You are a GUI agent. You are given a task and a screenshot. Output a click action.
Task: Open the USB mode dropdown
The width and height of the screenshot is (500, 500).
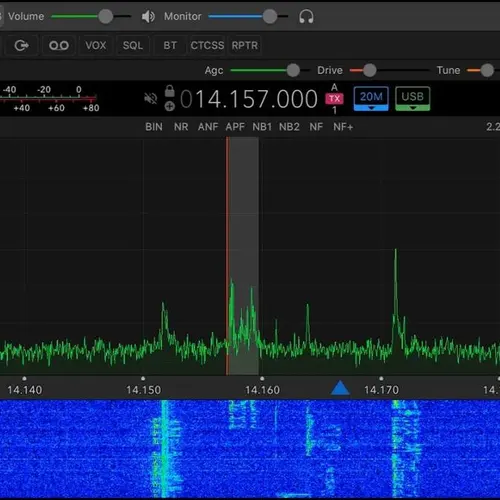[413, 99]
